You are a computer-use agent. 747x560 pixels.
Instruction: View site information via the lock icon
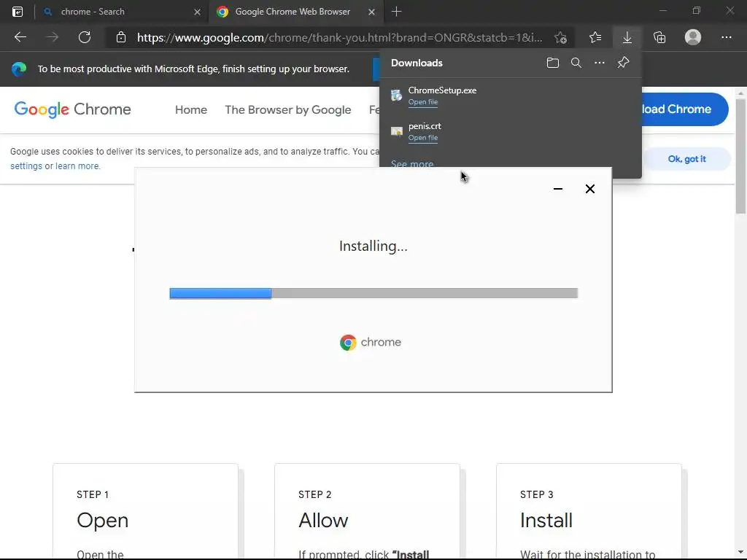pos(121,37)
